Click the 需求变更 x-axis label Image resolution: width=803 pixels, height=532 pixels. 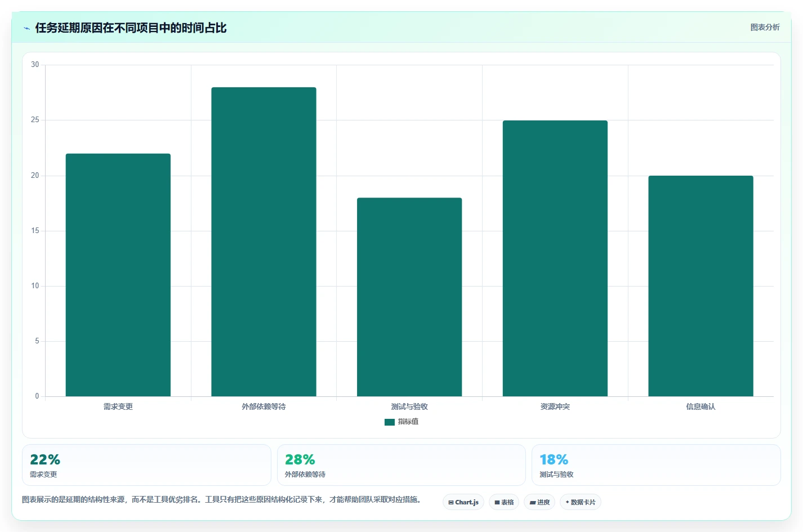click(x=118, y=406)
